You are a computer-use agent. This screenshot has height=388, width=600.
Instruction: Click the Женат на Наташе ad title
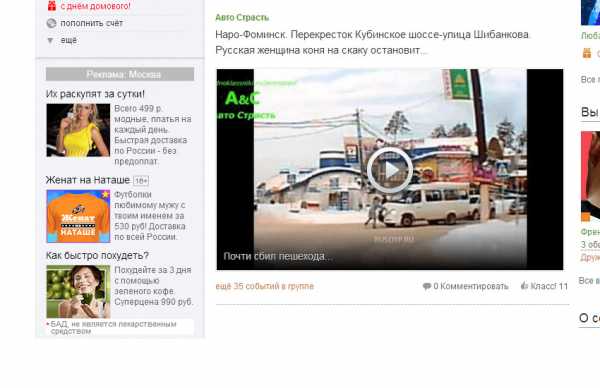tap(88, 180)
